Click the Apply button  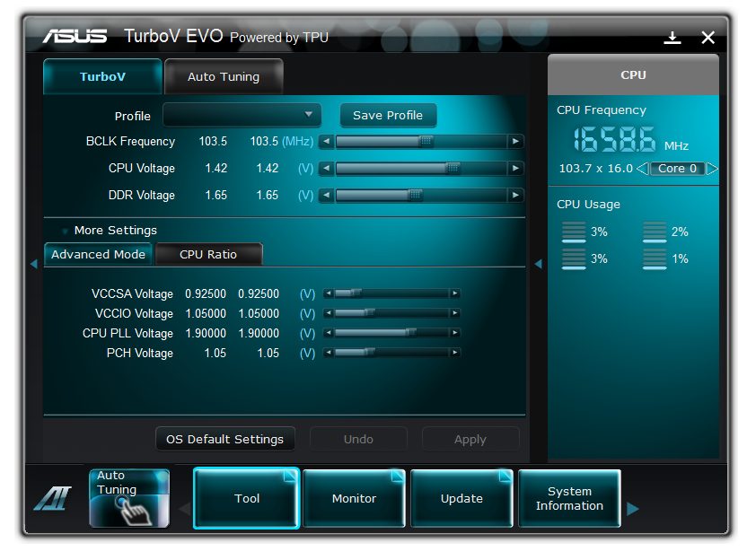(470, 439)
